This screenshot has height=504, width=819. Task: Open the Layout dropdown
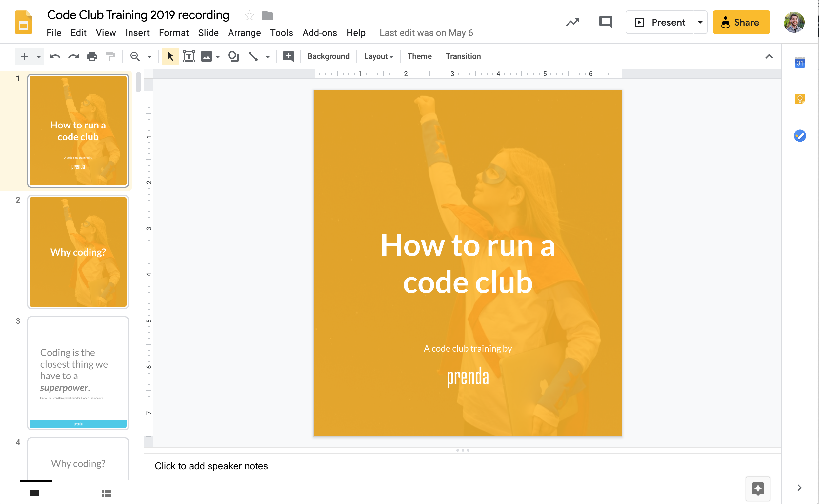coord(378,56)
